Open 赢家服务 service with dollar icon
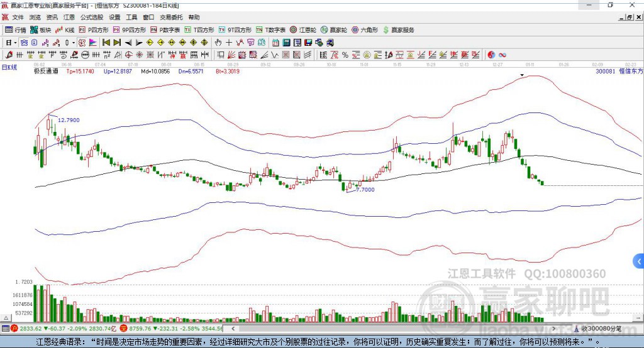Image resolution: width=644 pixels, height=348 pixels. [x=398, y=30]
